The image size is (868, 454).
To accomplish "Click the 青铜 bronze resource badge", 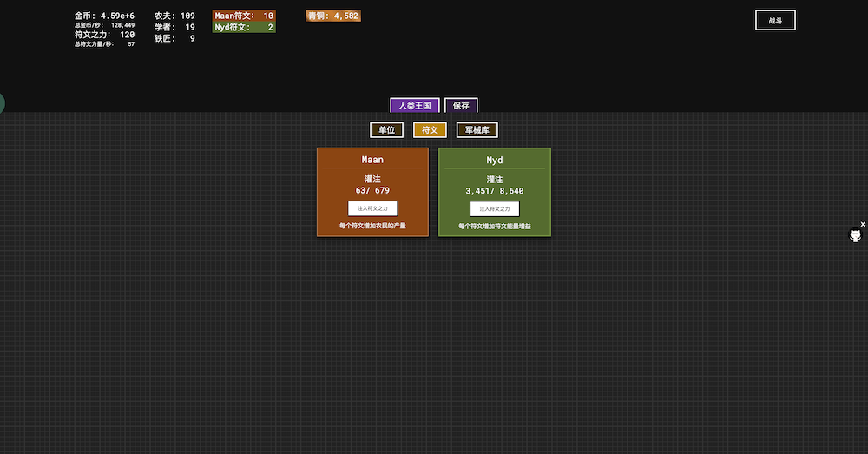I will [x=332, y=16].
